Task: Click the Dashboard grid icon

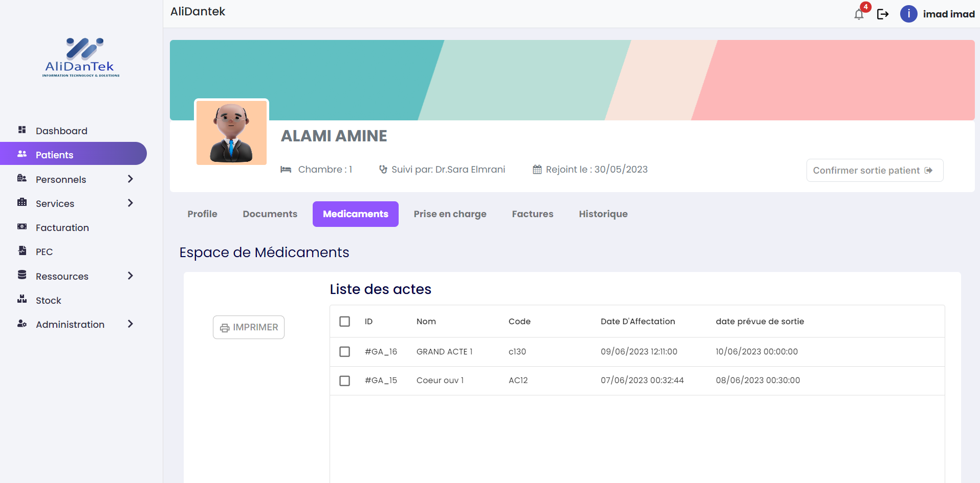Action: point(22,130)
